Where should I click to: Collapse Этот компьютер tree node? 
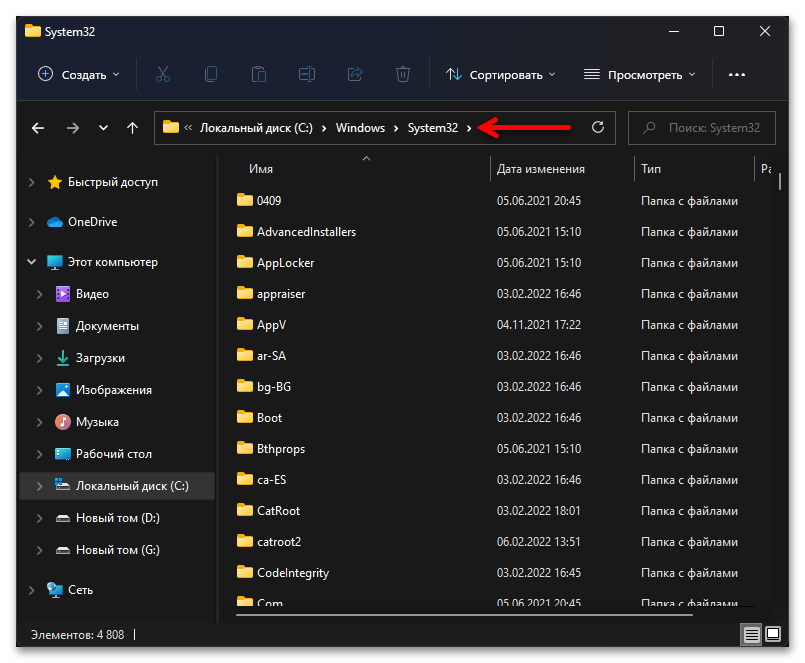(x=32, y=262)
